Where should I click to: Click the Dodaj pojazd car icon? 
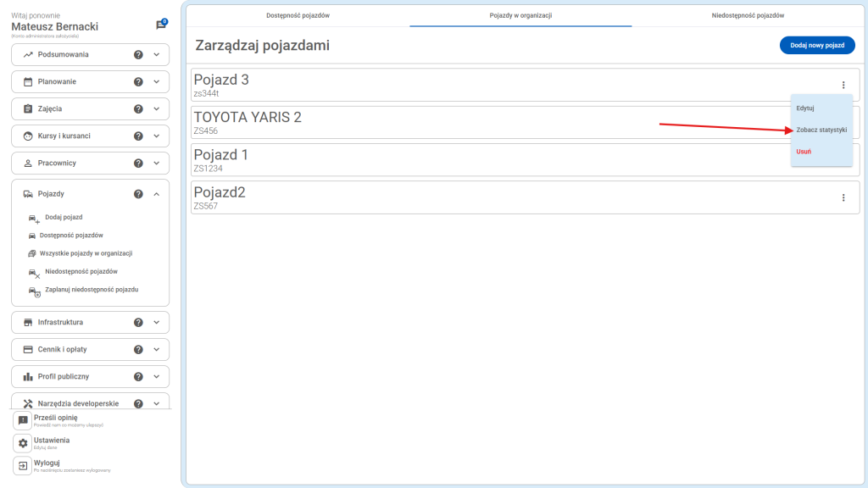(x=34, y=219)
